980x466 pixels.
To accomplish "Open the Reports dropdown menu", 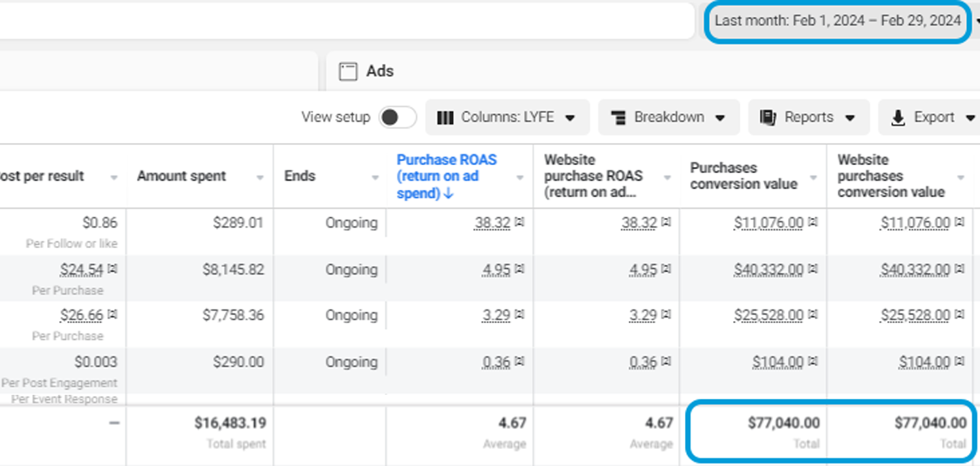I will click(x=809, y=117).
